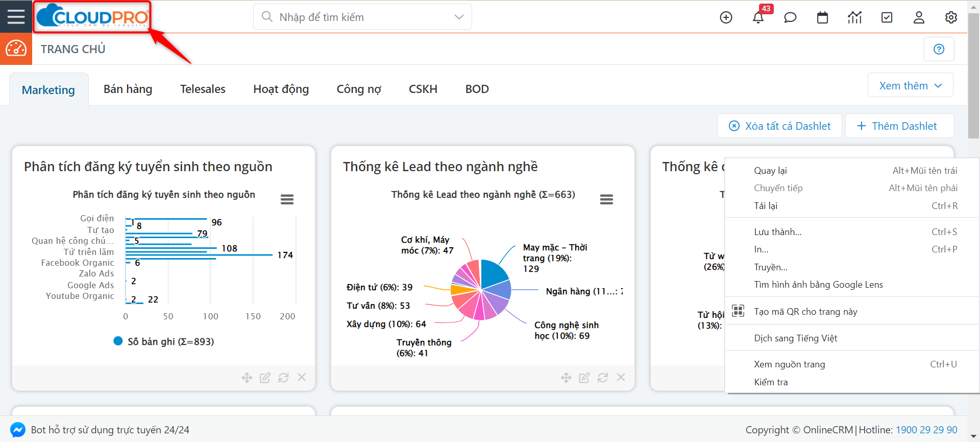Screen dimensions: 980x442
Task: Open the reports chart icon
Action: pos(854,17)
